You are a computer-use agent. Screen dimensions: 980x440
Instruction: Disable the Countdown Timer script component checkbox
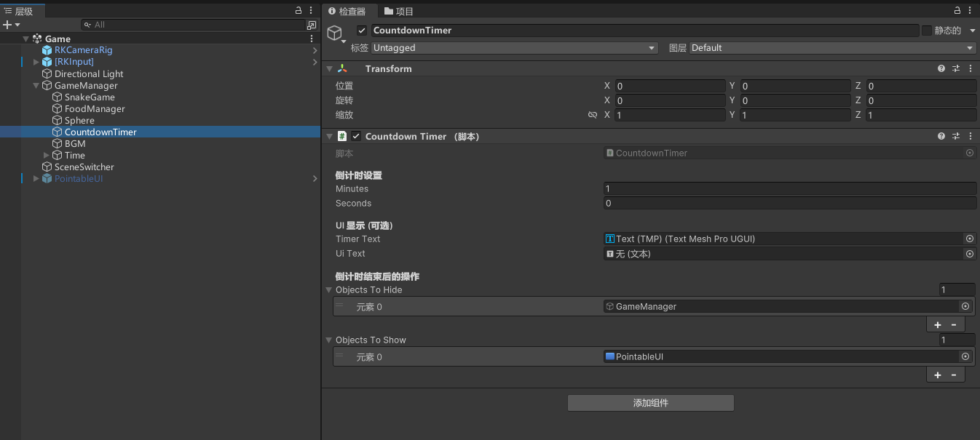coord(356,136)
